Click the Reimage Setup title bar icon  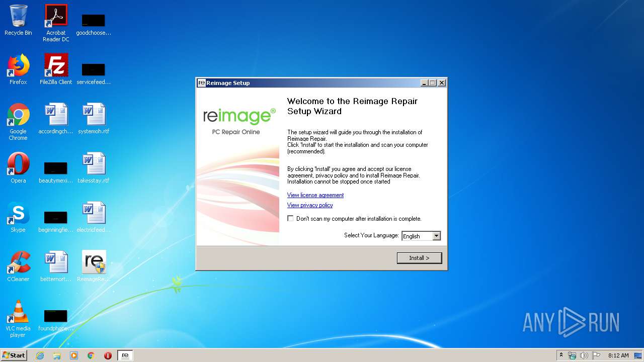click(x=202, y=83)
